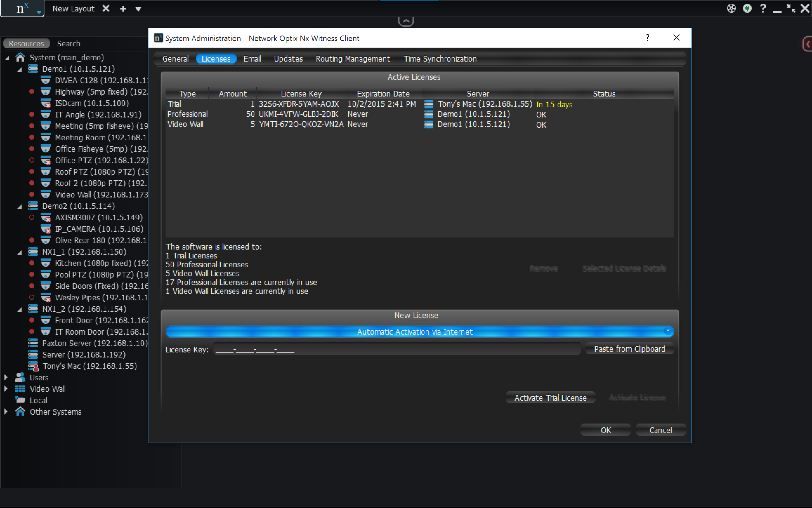Image resolution: width=812 pixels, height=508 pixels.
Task: Switch to the Search tab in resource panel
Action: coord(69,43)
